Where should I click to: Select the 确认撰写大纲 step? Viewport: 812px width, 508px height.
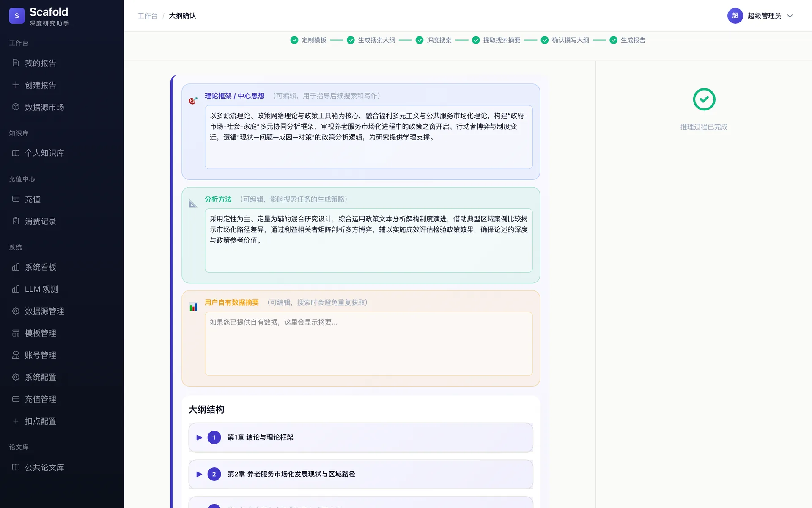tap(565, 40)
